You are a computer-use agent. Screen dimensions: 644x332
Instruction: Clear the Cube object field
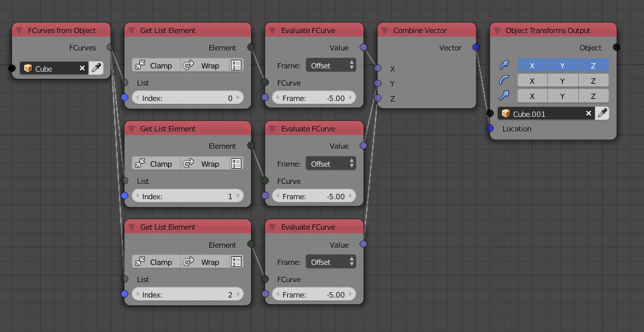point(82,68)
